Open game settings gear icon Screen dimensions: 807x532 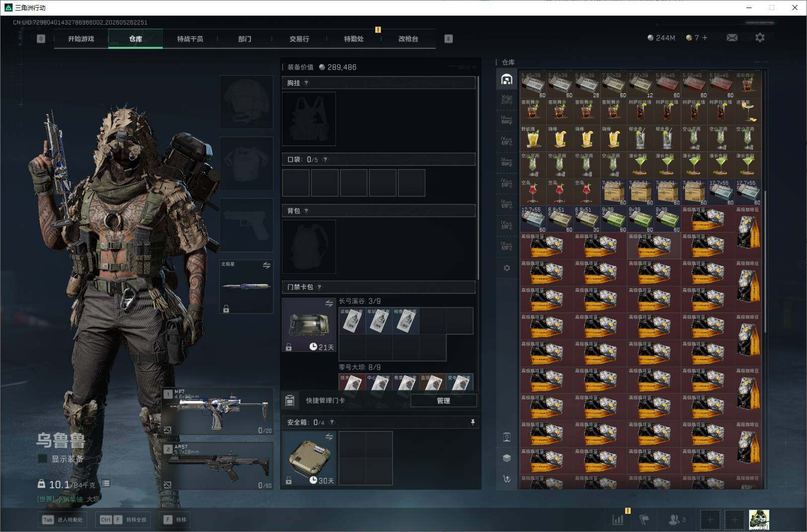tap(760, 38)
